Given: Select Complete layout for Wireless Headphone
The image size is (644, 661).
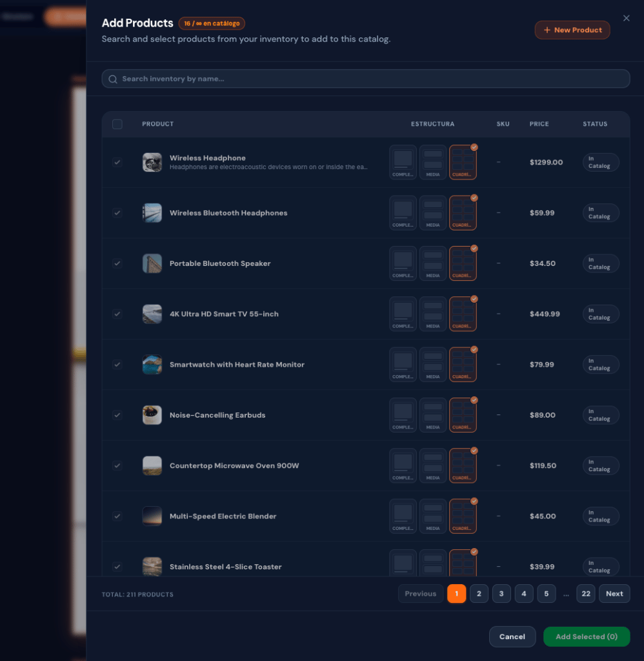Looking at the screenshot, I should tap(403, 162).
